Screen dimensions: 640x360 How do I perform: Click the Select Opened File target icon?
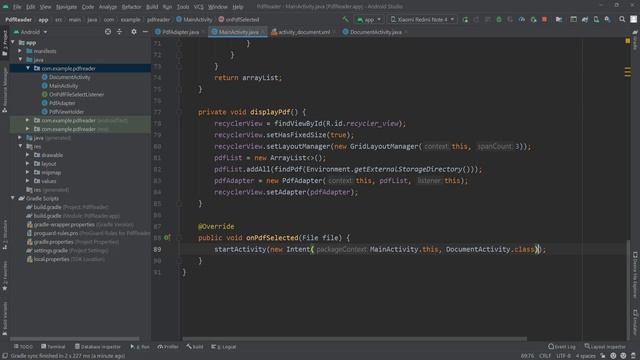pyautogui.click(x=108, y=31)
